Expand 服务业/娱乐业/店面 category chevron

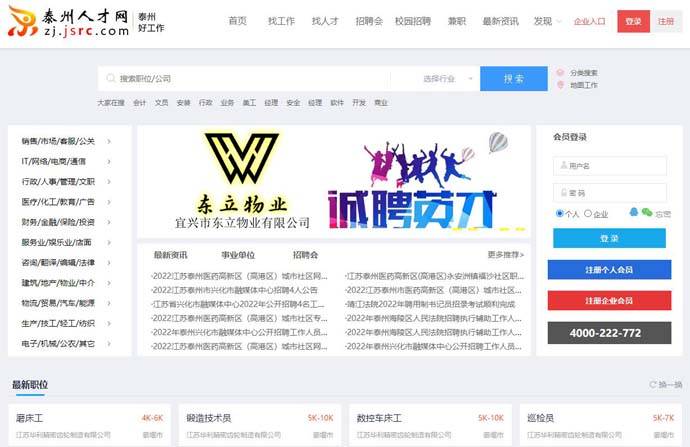tap(109, 242)
